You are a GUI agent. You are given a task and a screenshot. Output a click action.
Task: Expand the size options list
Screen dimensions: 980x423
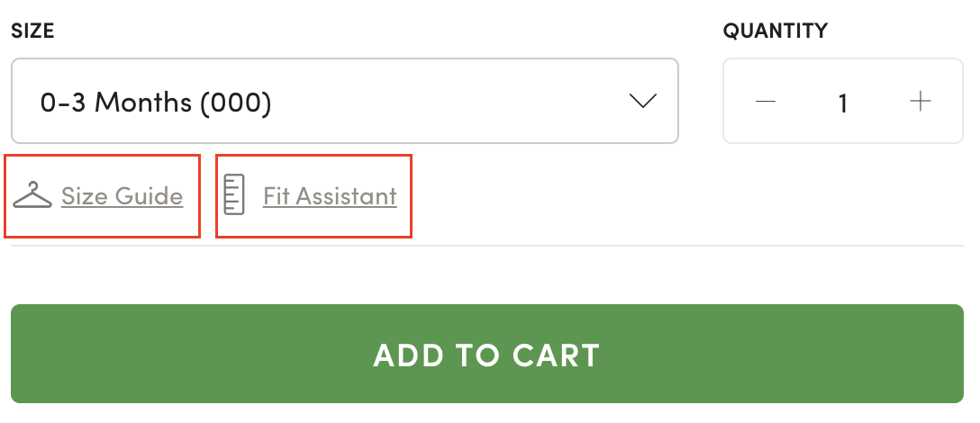pyautogui.click(x=344, y=101)
